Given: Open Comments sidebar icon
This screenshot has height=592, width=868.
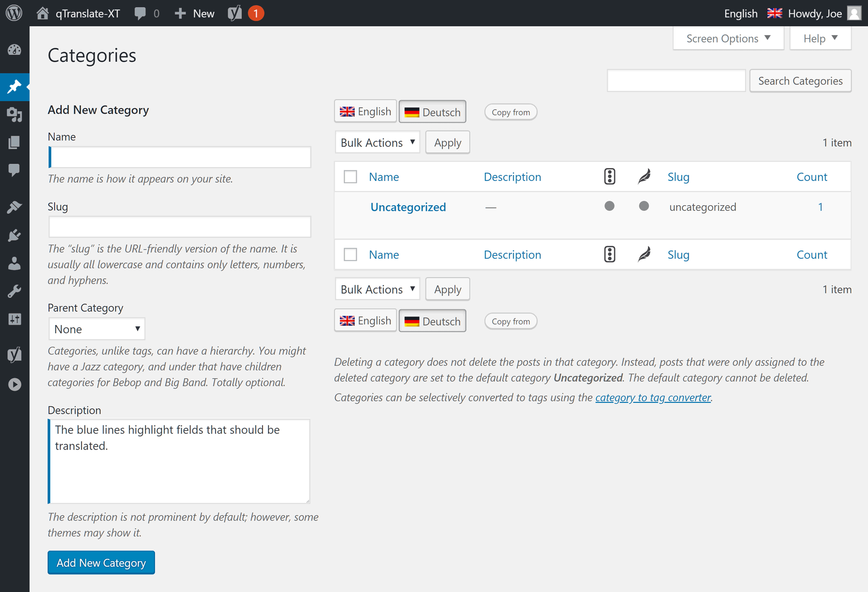Looking at the screenshot, I should point(14,170).
